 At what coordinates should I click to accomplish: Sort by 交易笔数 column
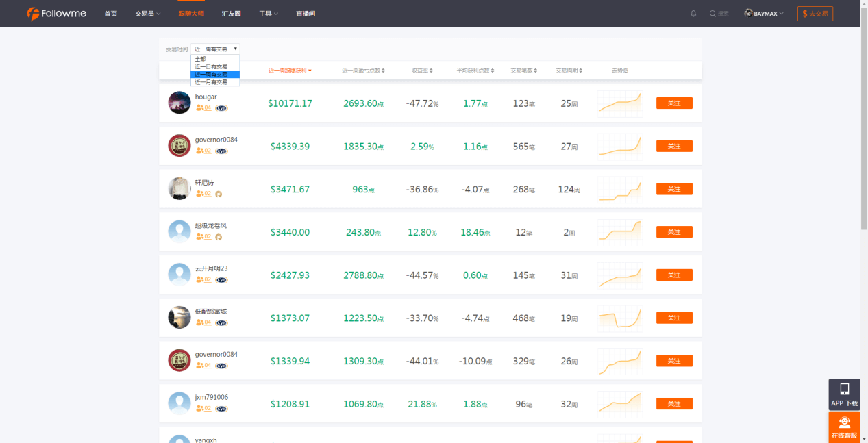click(524, 71)
